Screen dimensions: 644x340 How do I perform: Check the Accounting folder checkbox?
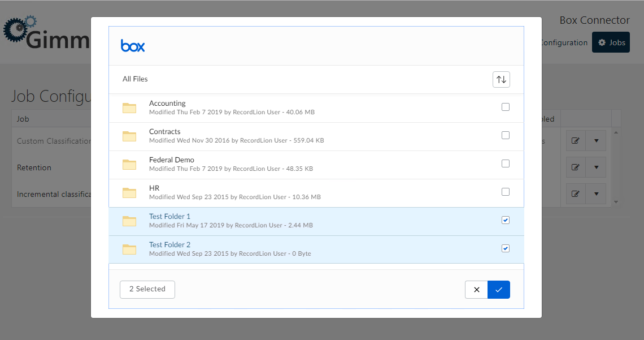506,107
